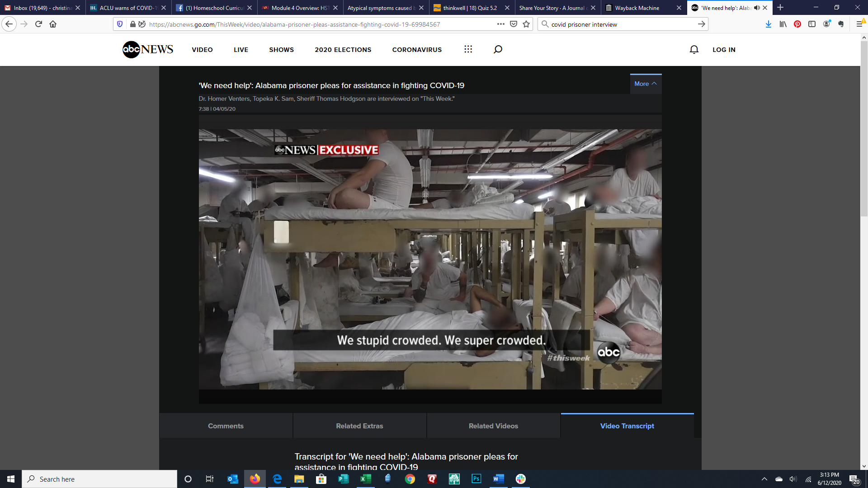Click the ABC News logo

[148, 49]
